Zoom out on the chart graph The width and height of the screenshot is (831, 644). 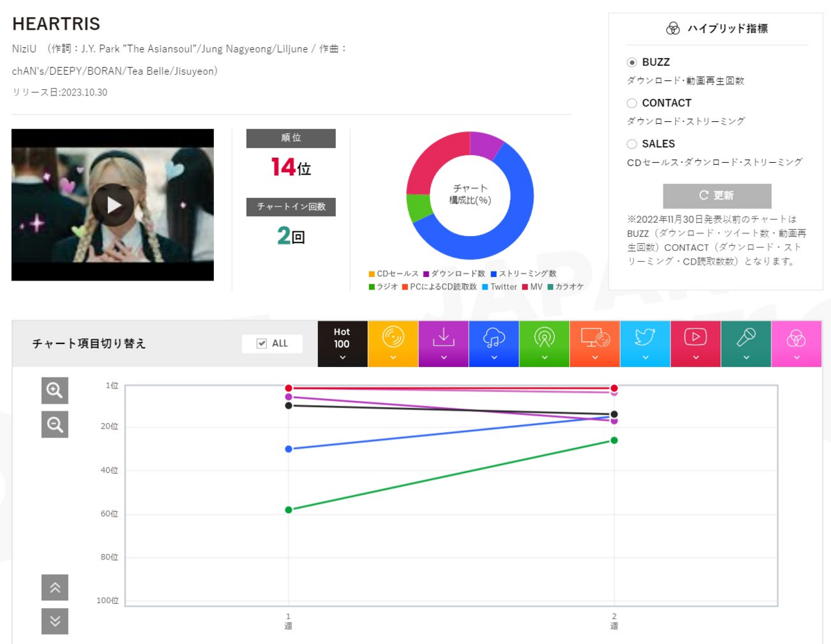[x=55, y=424]
